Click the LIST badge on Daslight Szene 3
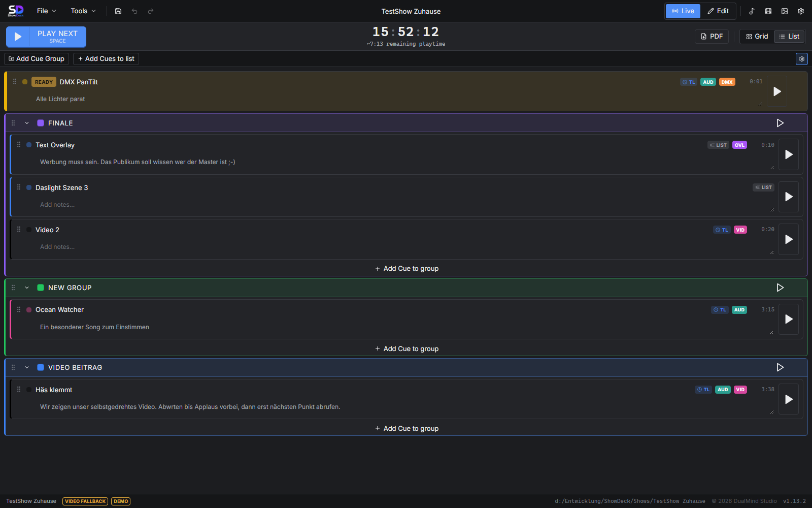 point(763,187)
